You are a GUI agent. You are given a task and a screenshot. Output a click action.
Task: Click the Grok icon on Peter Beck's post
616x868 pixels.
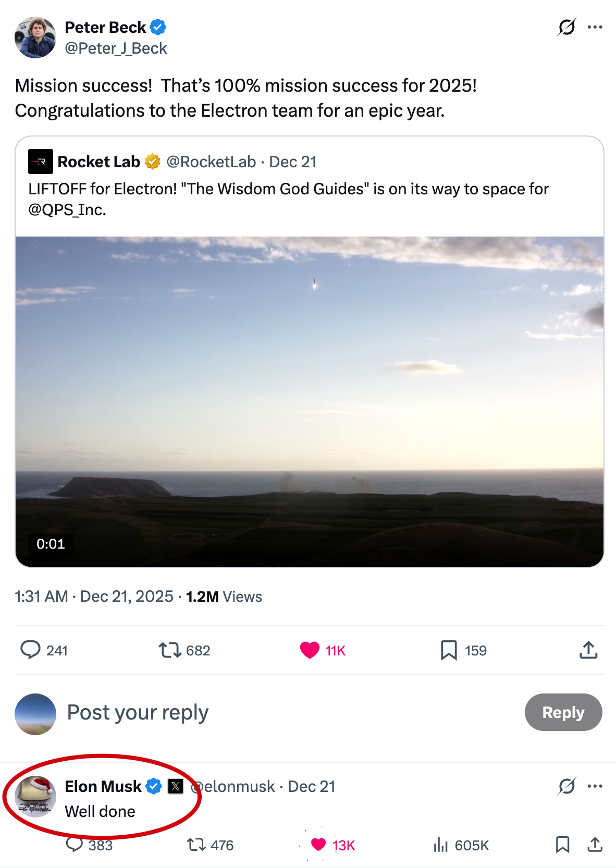point(566,27)
